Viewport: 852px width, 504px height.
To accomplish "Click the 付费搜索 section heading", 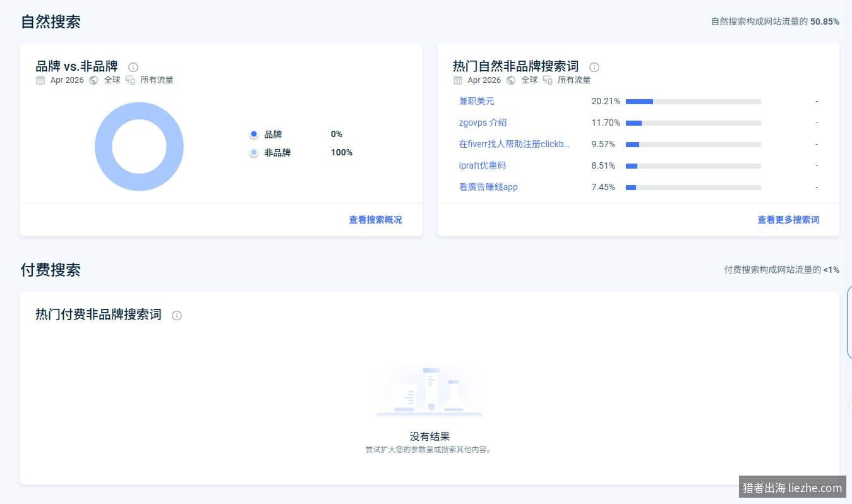I will [51, 270].
